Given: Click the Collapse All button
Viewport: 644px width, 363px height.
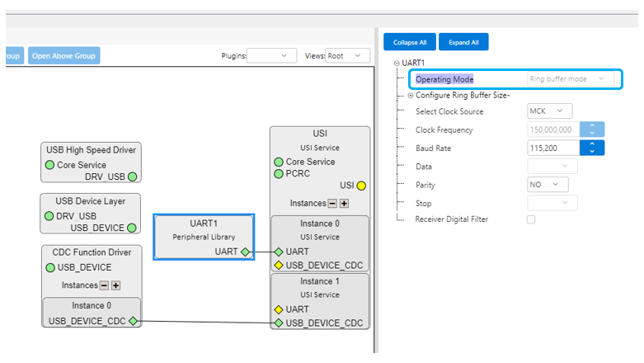Looking at the screenshot, I should [x=409, y=42].
